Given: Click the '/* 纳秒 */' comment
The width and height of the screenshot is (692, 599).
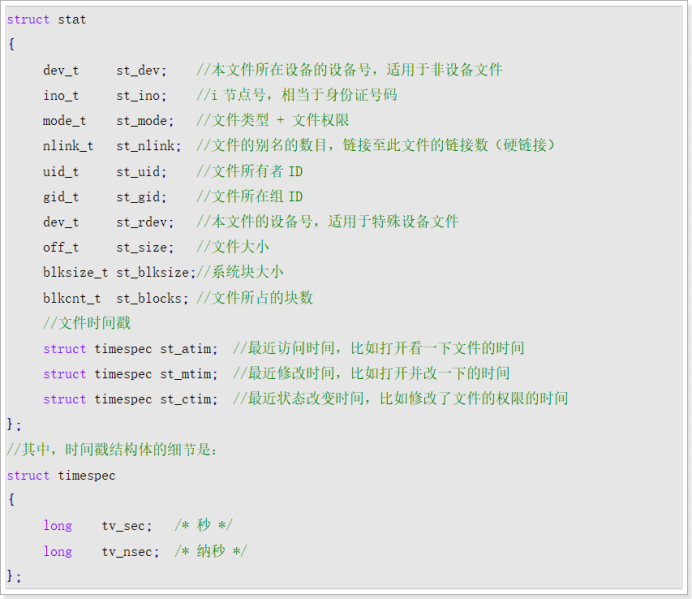Looking at the screenshot, I should pos(211,551).
